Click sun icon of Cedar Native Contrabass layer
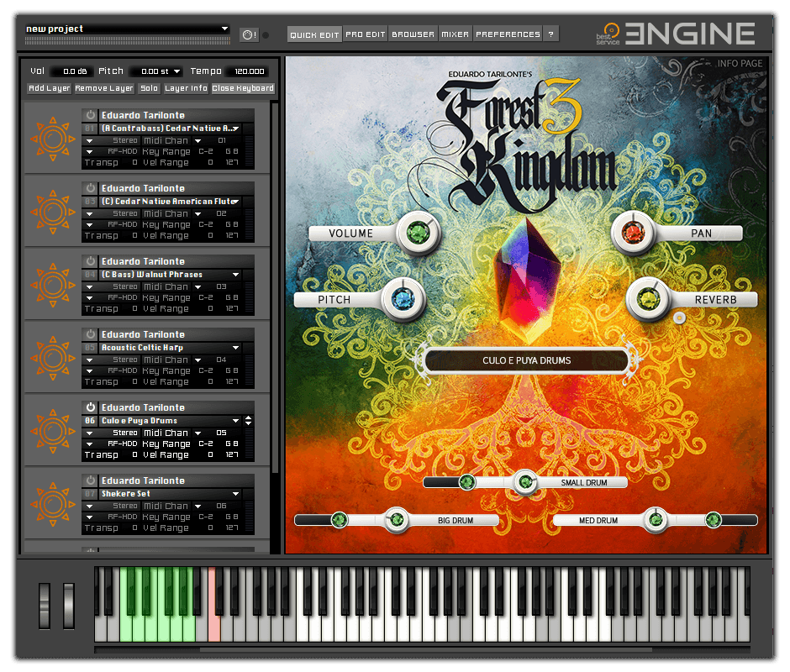 tap(53, 139)
